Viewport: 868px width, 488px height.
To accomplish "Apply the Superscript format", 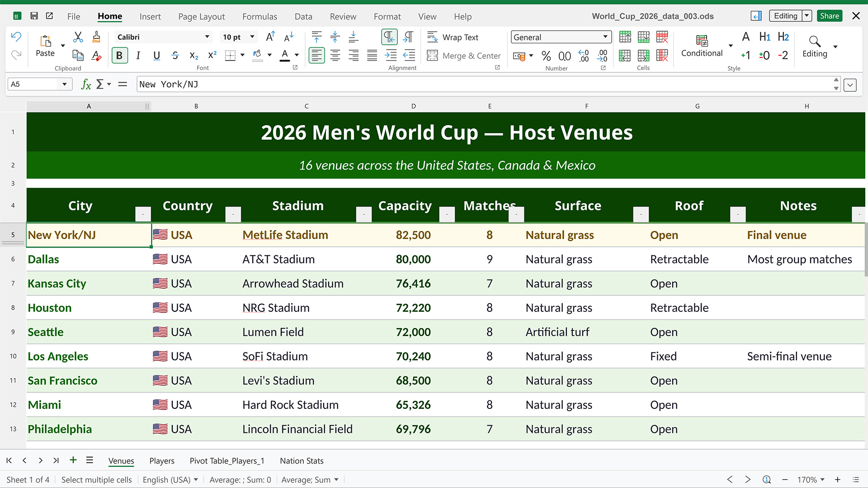I will [212, 55].
